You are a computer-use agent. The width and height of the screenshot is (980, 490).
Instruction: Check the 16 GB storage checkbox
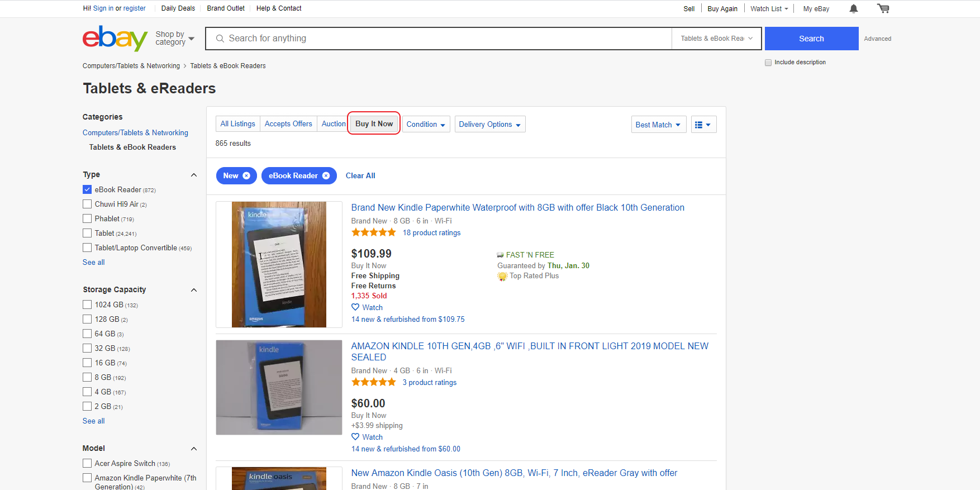[x=87, y=363]
